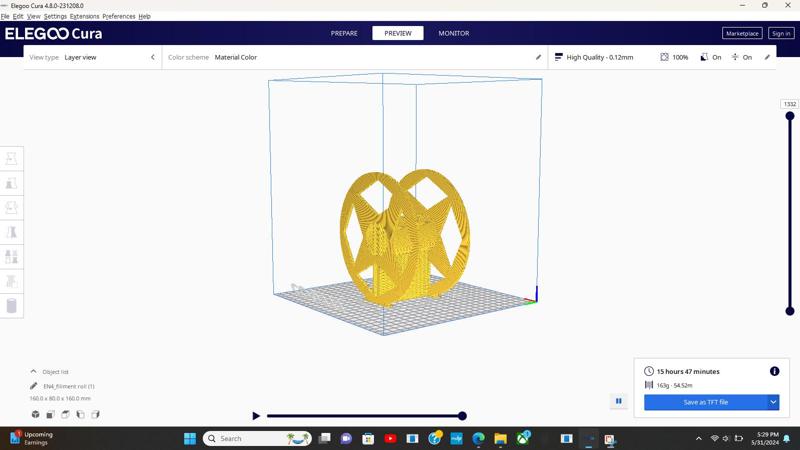Open the View type Layer view dropdown

tap(92, 57)
